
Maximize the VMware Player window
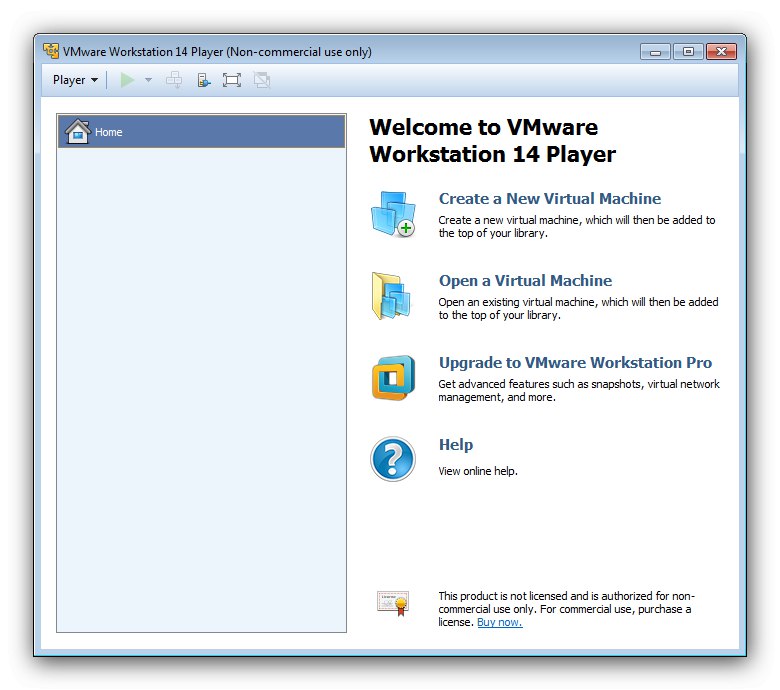click(x=688, y=52)
